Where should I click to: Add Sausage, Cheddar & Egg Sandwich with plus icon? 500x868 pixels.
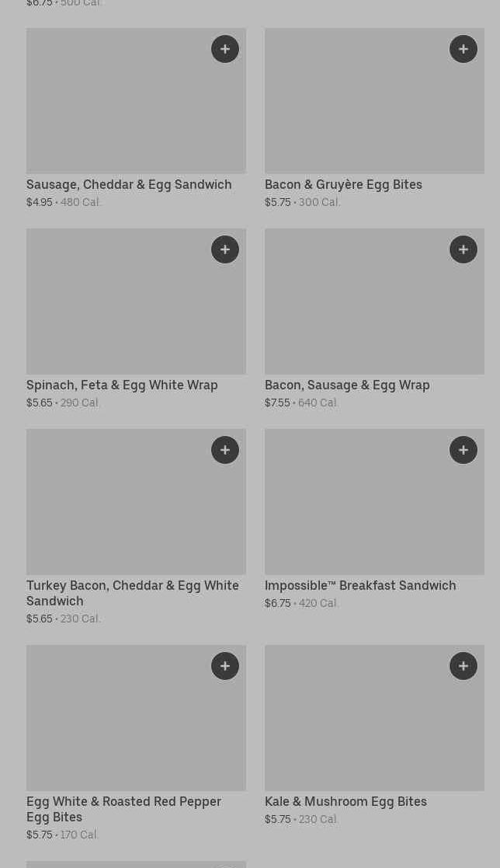point(225,49)
